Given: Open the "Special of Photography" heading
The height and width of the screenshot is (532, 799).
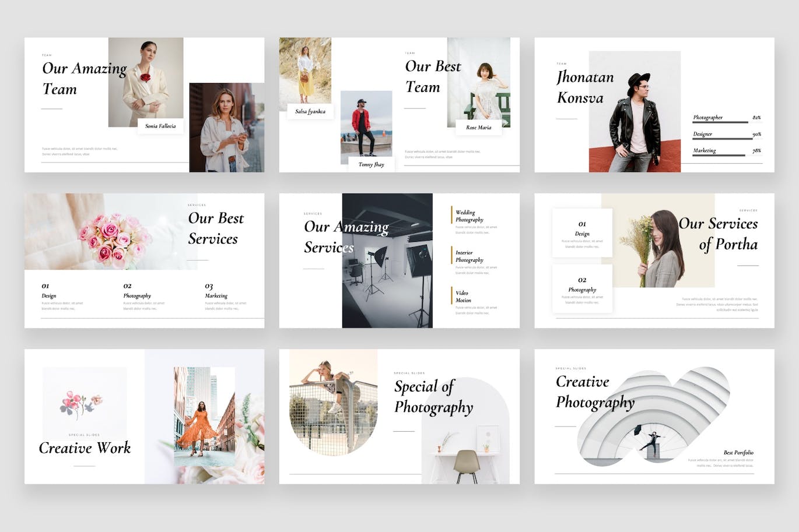Looking at the screenshot, I should tap(433, 397).
